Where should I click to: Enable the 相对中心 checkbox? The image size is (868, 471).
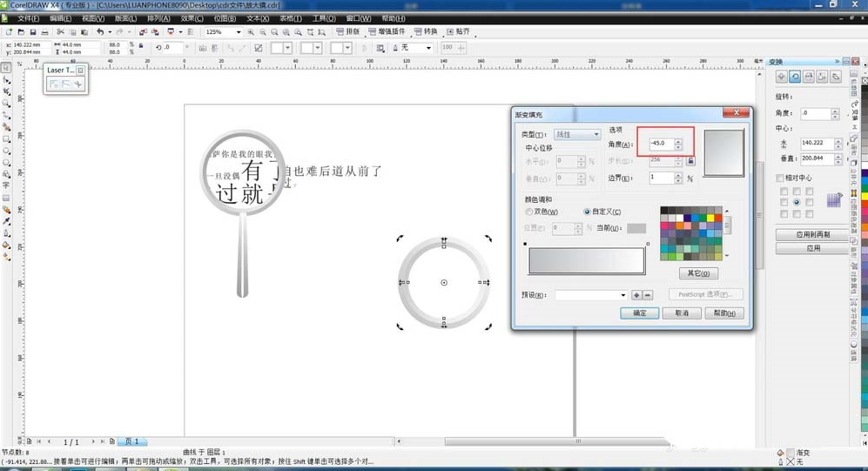(x=781, y=178)
